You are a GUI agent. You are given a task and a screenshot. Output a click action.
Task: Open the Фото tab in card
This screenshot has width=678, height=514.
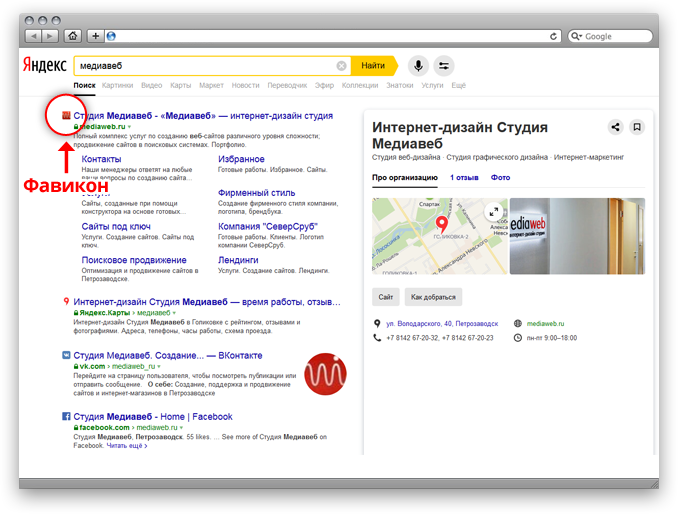(500, 178)
